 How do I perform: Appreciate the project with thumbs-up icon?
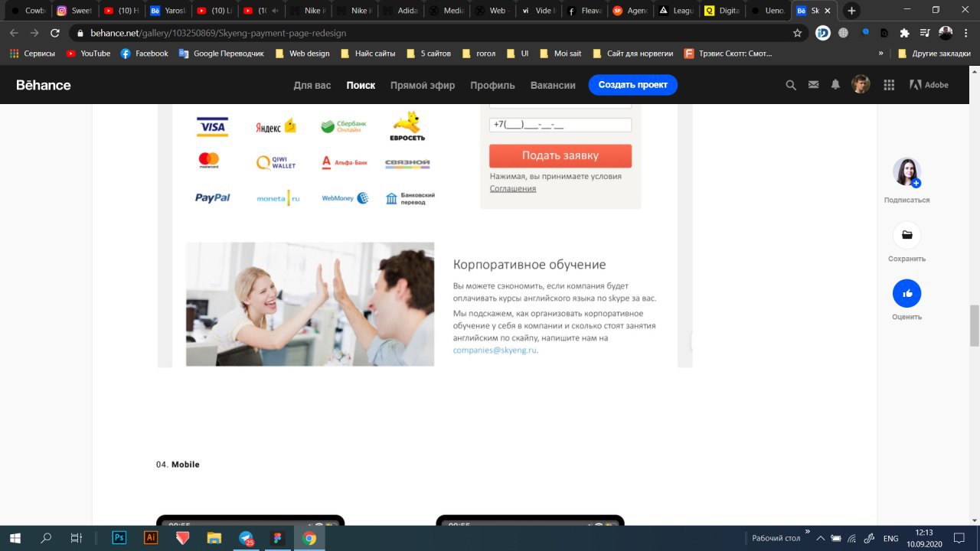tap(906, 293)
